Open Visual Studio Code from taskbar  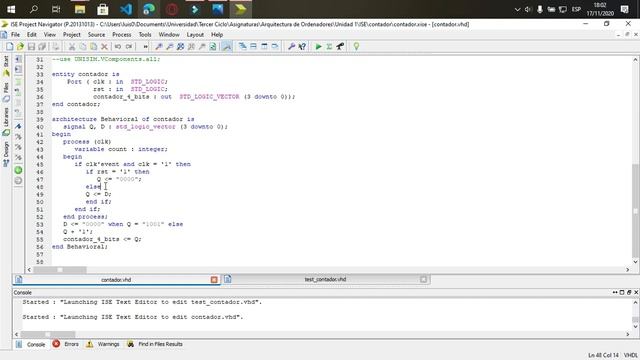pyautogui.click(x=126, y=9)
